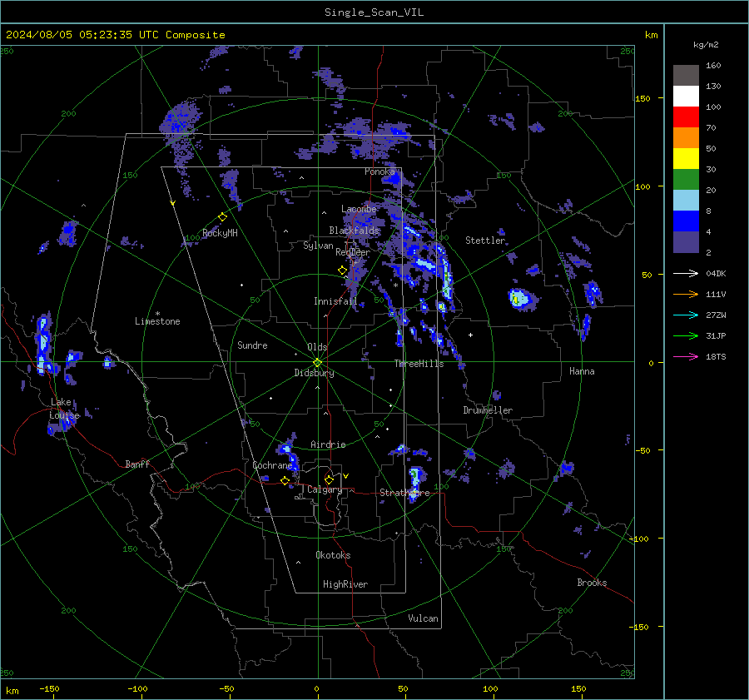Click the yellow radar site marker near Didsbury

coord(318,362)
